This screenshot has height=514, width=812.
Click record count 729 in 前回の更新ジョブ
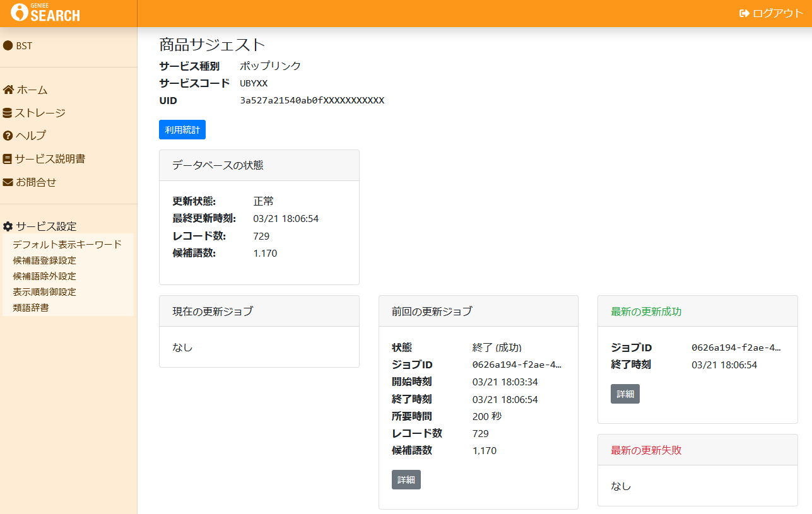(x=481, y=433)
